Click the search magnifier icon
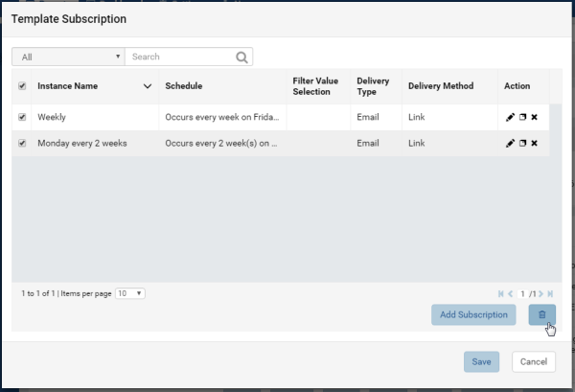The height and width of the screenshot is (392, 575). [x=241, y=58]
